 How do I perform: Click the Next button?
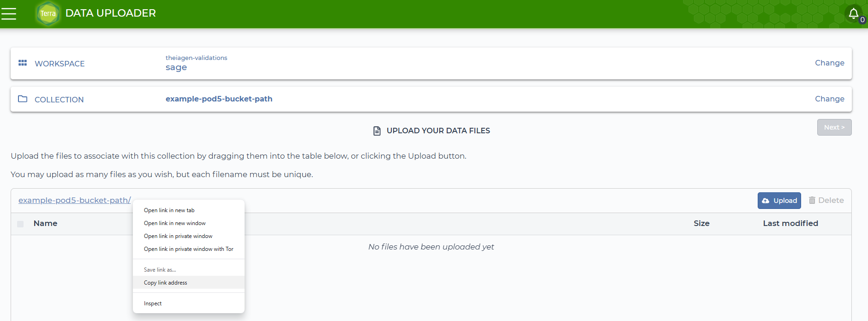tap(834, 127)
